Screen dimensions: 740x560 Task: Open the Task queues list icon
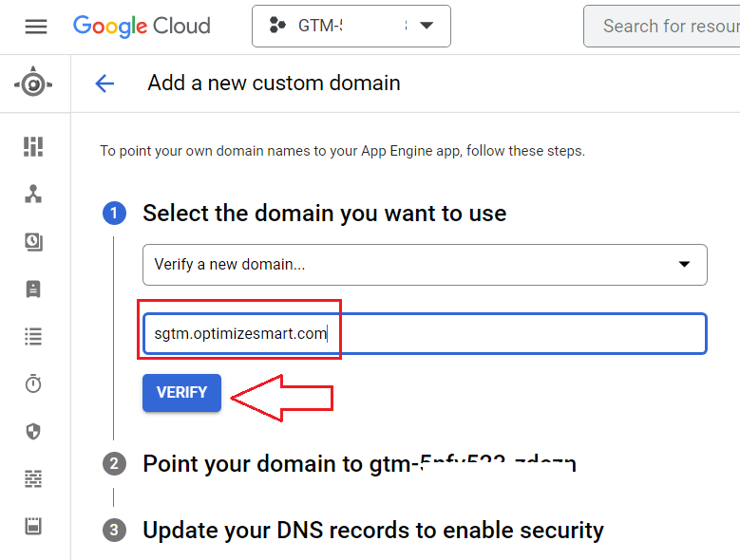tap(34, 336)
